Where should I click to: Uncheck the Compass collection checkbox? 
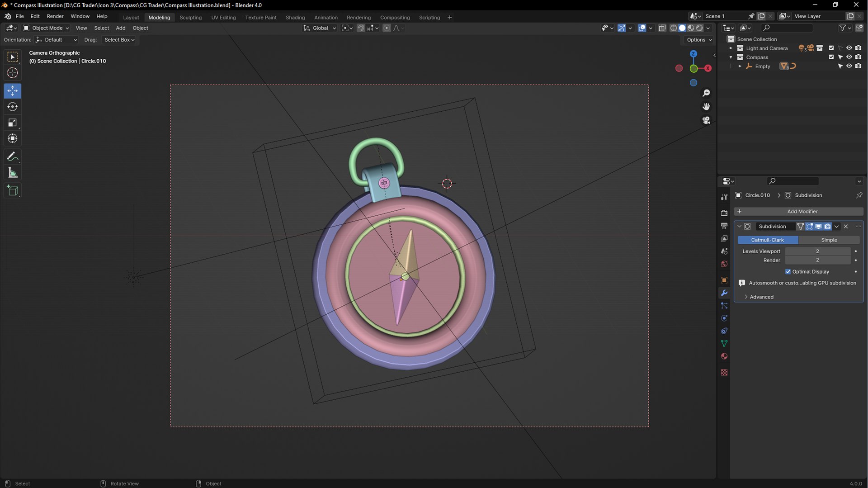[831, 57]
